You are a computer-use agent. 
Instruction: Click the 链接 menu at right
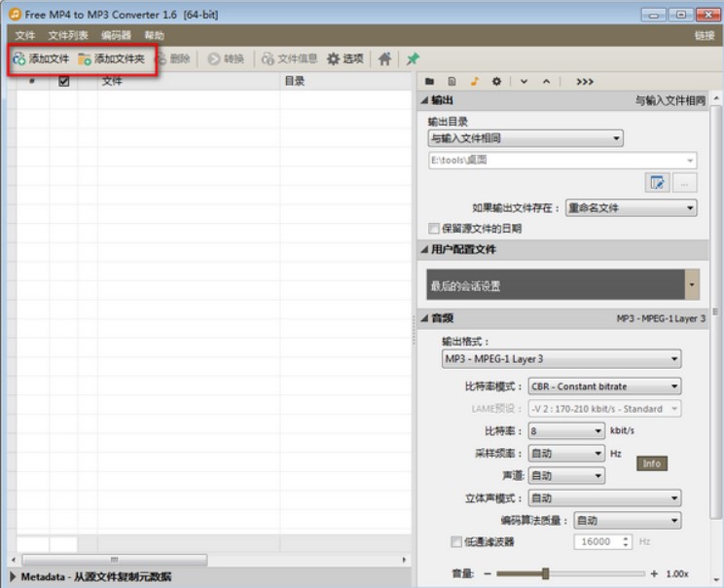point(705,36)
